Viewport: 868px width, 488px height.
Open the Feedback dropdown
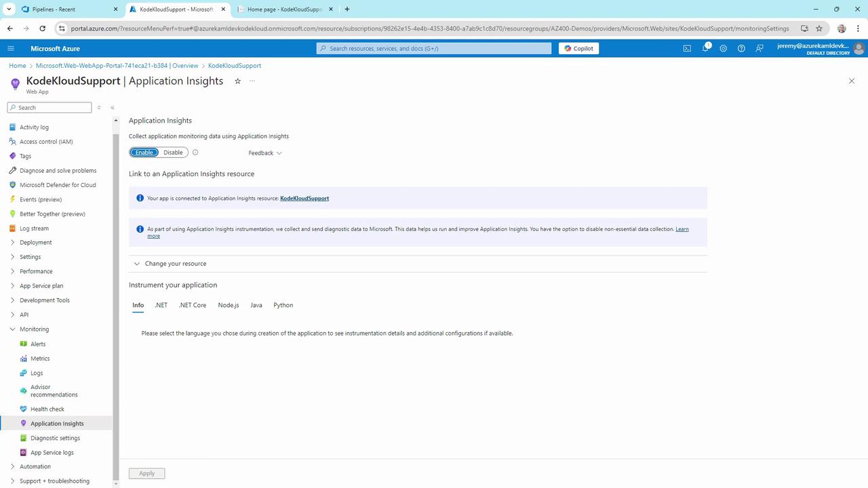265,153
